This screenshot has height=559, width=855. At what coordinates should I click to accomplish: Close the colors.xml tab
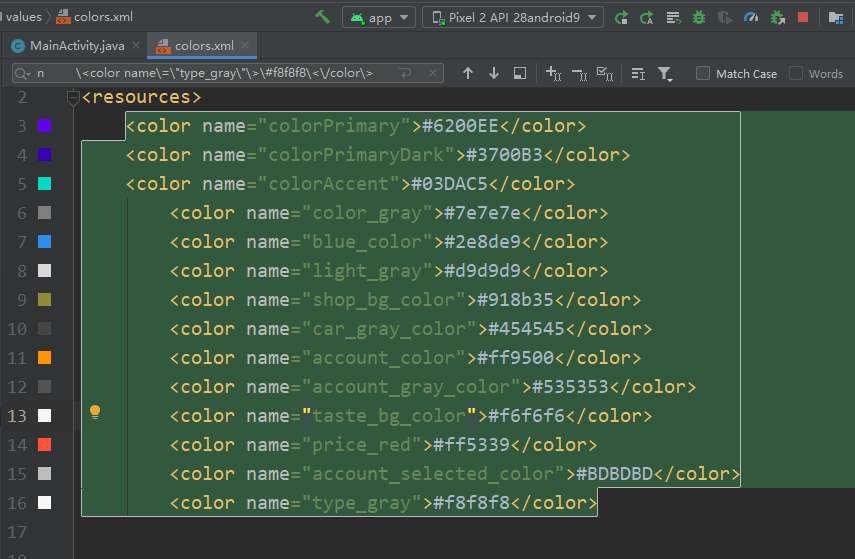point(245,45)
